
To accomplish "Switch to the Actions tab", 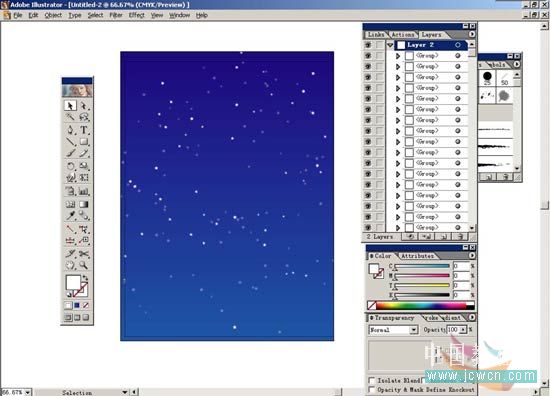I will (x=403, y=35).
